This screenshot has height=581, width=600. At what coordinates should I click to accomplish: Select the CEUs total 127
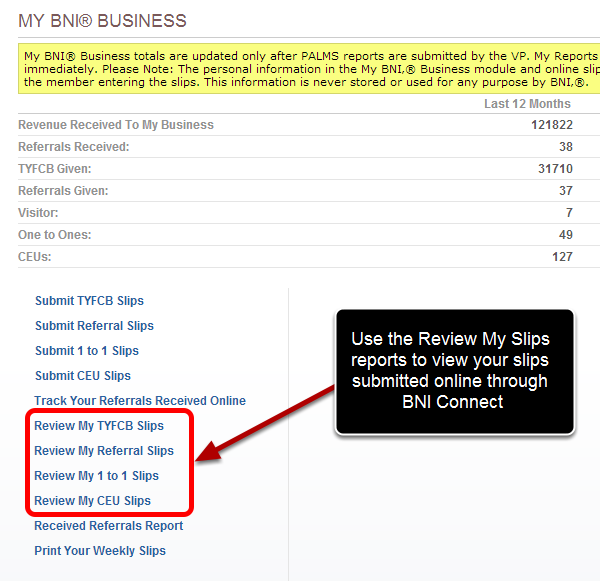(562, 257)
